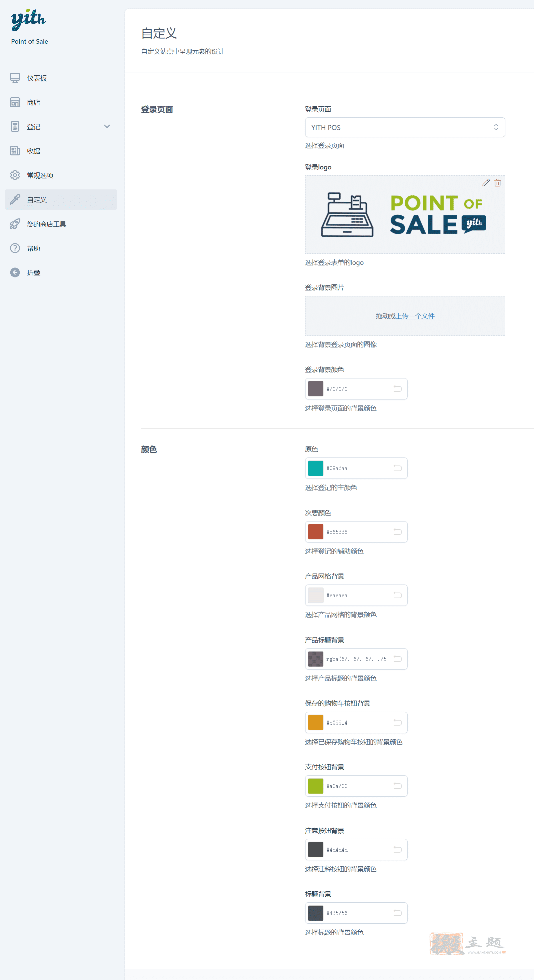Open 常规选项 menu item

click(x=61, y=175)
